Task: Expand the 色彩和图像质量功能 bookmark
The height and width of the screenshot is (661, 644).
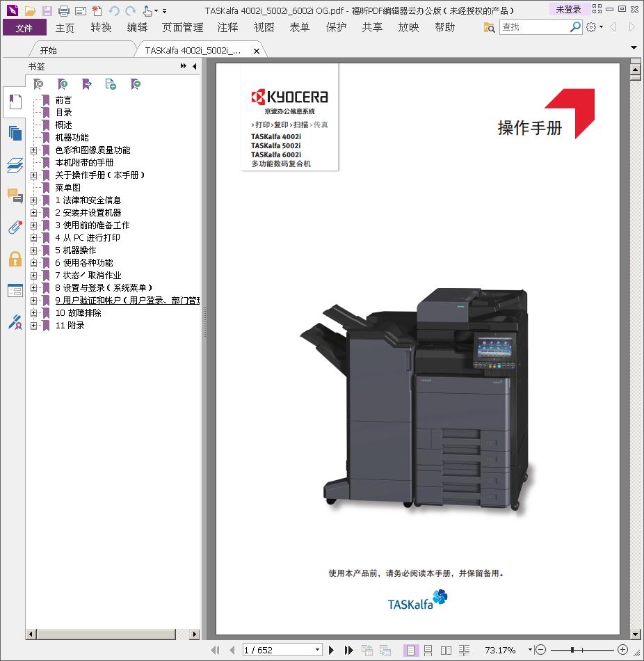Action: point(33,150)
